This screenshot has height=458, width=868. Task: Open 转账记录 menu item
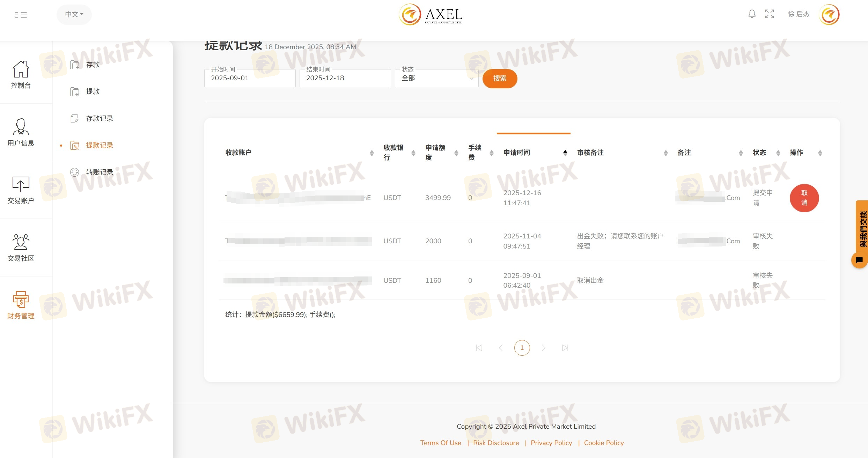click(100, 172)
